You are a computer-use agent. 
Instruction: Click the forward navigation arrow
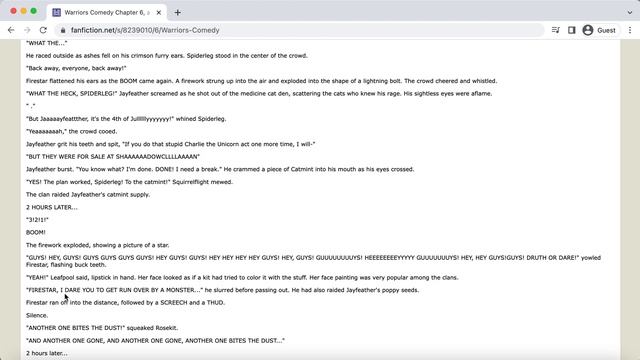(27, 30)
